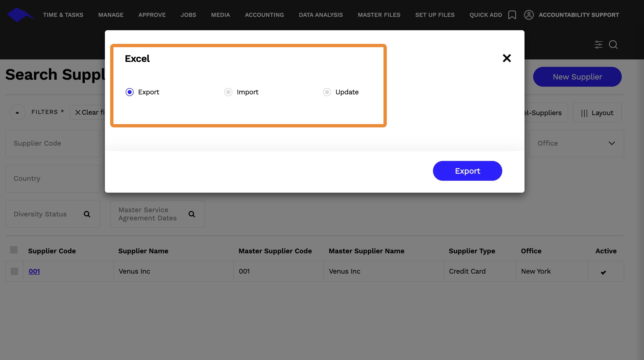Open the Approve menu
Screen dimensions: 644x360
(x=152, y=15)
